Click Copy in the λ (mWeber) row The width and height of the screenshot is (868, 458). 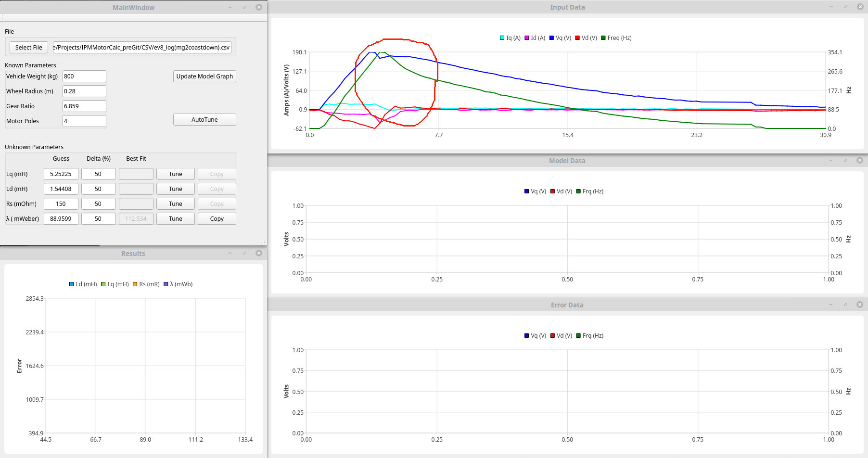(x=217, y=219)
